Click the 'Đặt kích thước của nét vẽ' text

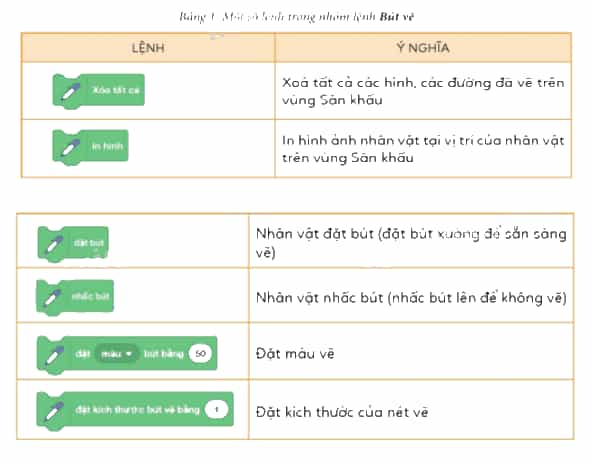[x=342, y=412]
